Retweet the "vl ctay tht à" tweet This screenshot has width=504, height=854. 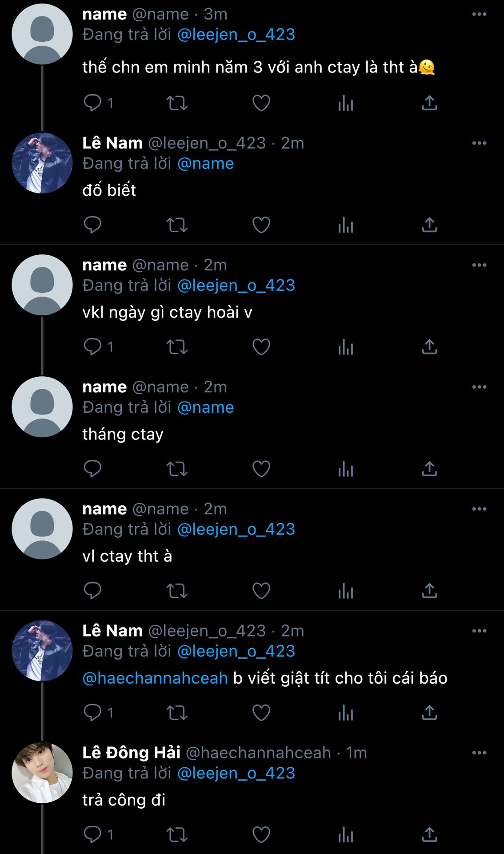click(176, 591)
